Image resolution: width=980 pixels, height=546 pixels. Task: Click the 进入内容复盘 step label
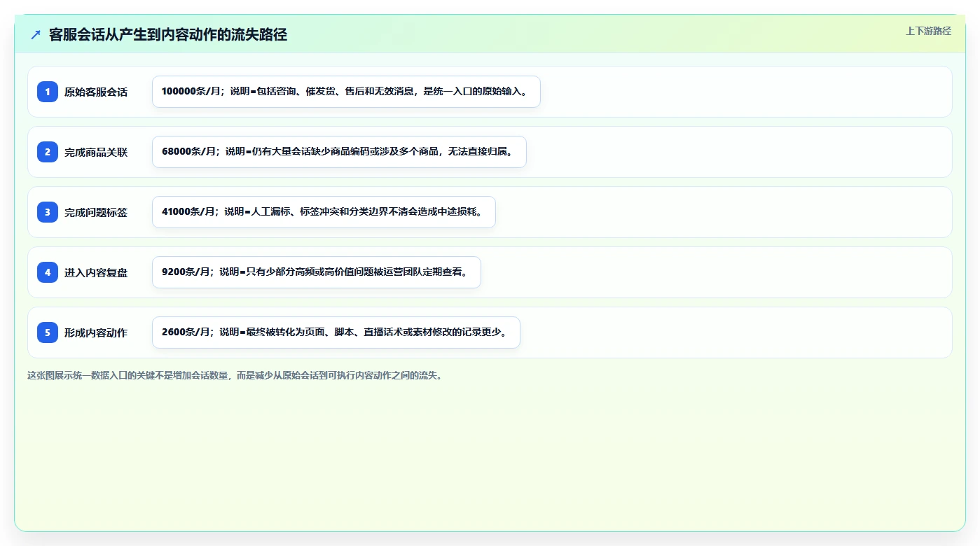pos(96,272)
